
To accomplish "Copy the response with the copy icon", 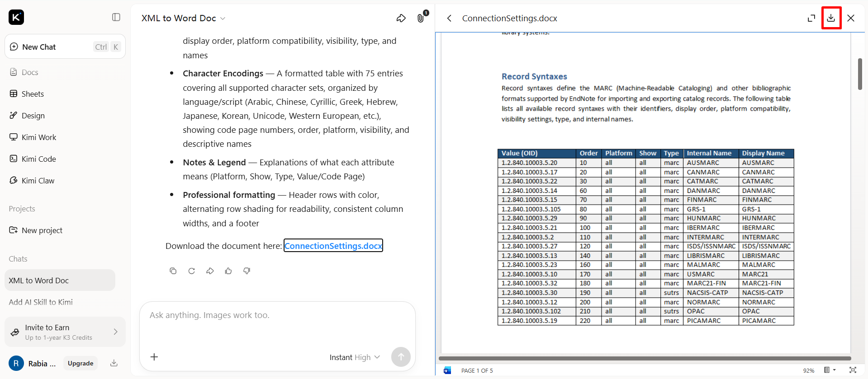I will 173,271.
